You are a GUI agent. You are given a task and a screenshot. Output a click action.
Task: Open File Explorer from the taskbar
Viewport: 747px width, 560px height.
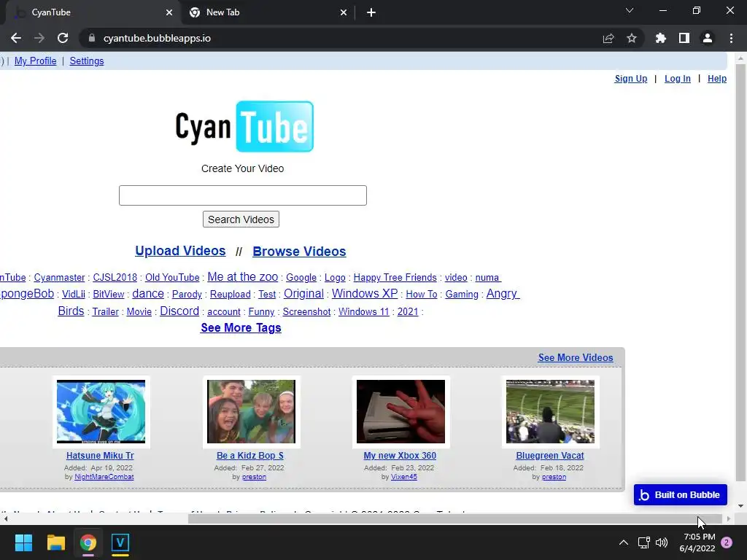[55, 542]
